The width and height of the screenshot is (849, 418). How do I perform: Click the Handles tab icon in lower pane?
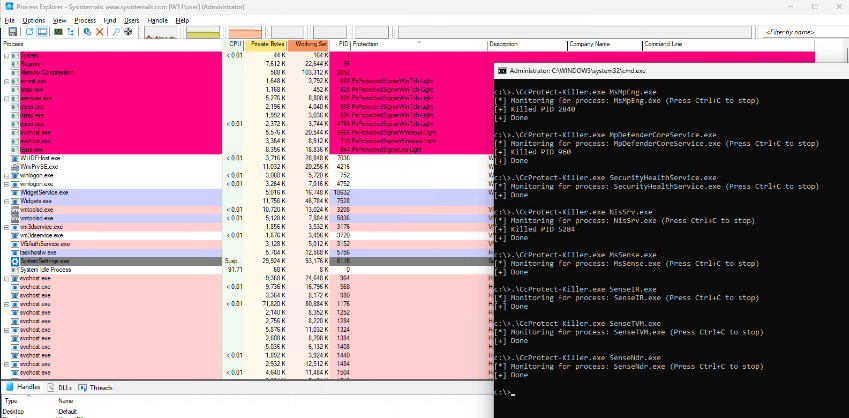coord(9,388)
